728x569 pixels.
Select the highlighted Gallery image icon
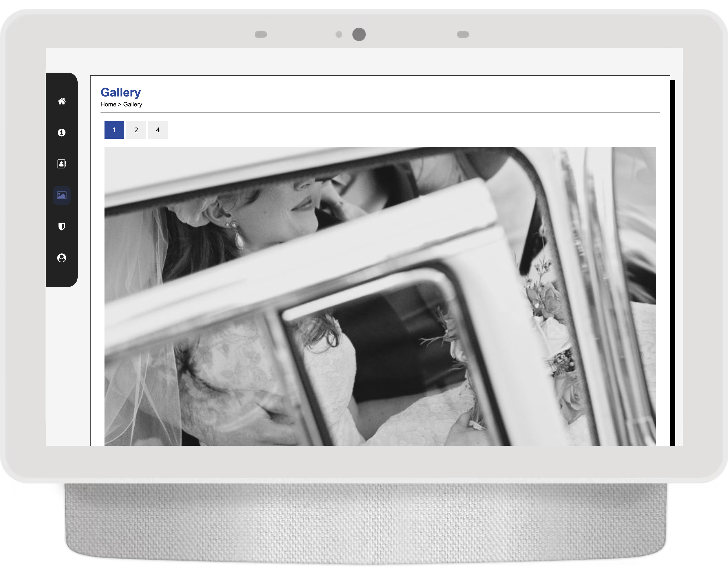click(x=62, y=195)
